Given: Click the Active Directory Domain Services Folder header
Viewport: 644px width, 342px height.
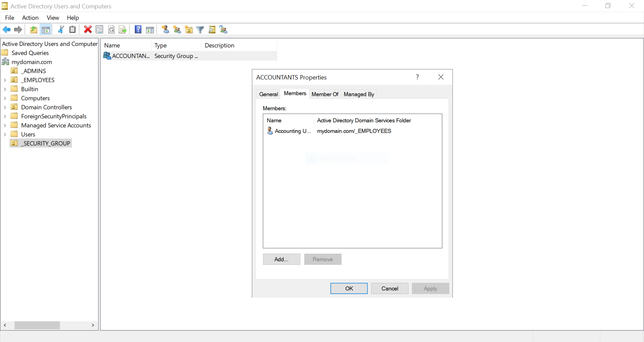Looking at the screenshot, I should tap(378, 120).
